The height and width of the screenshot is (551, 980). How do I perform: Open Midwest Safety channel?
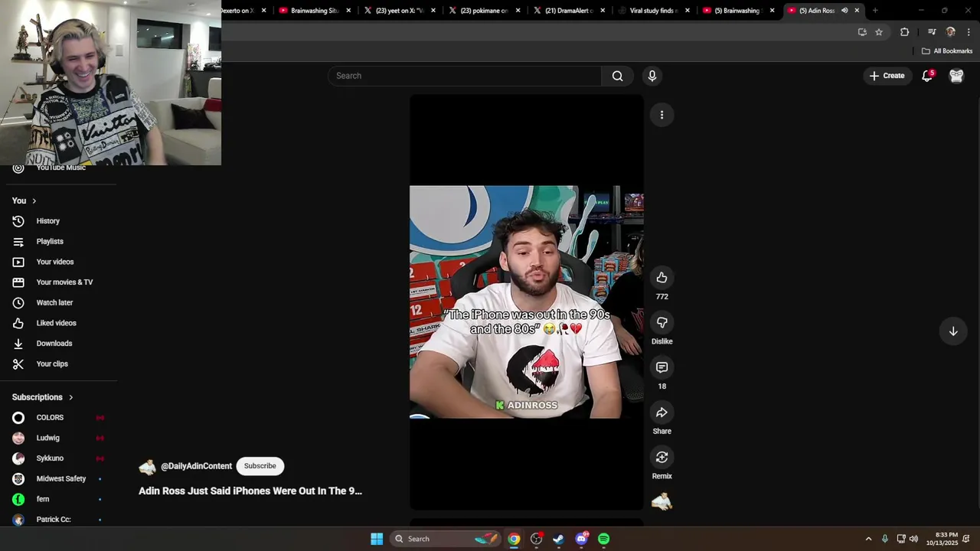pyautogui.click(x=58, y=479)
